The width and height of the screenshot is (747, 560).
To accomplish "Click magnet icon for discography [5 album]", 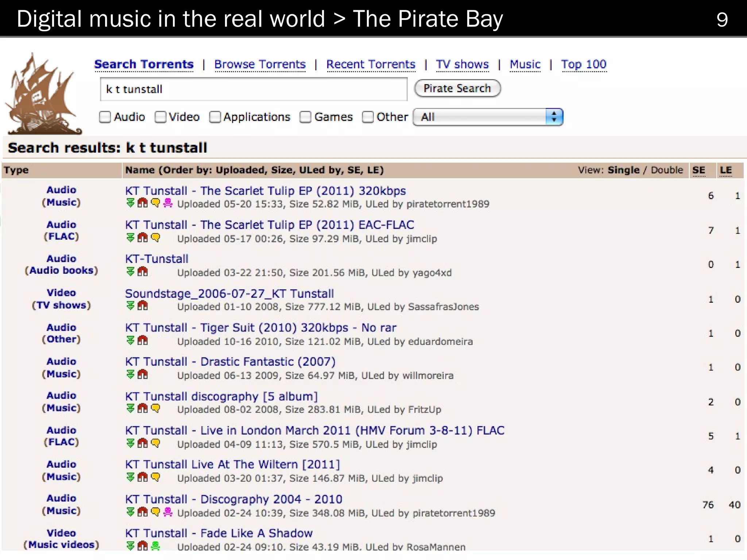I will click(143, 408).
